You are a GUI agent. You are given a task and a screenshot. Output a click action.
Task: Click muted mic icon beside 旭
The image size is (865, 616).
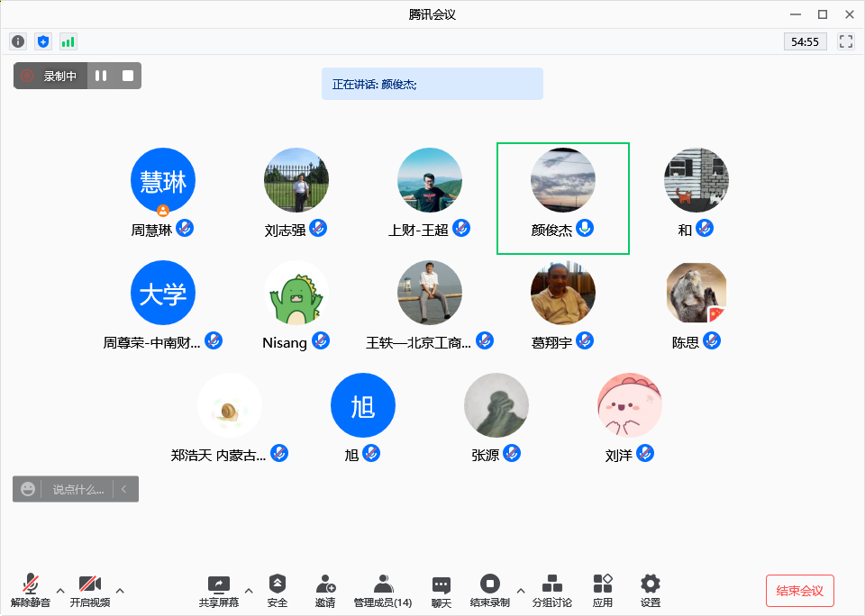coord(371,453)
